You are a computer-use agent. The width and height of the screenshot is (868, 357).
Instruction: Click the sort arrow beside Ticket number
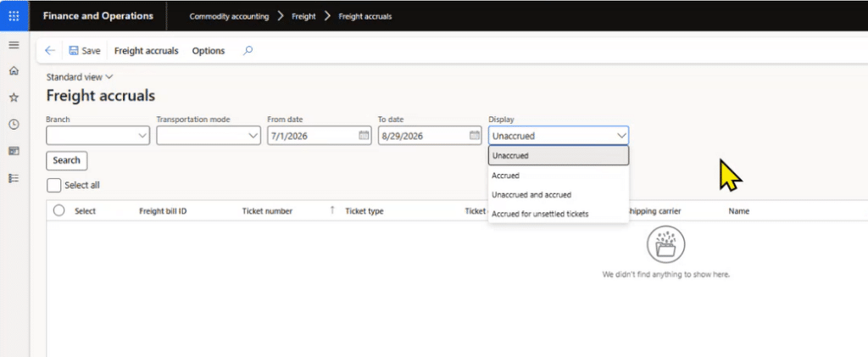tap(332, 209)
